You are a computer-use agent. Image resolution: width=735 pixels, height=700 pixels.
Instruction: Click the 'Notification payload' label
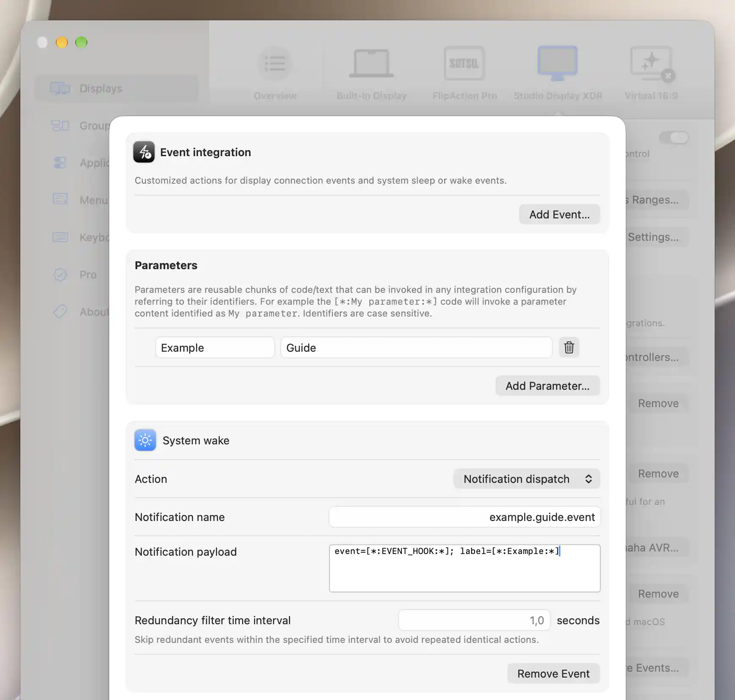click(185, 551)
